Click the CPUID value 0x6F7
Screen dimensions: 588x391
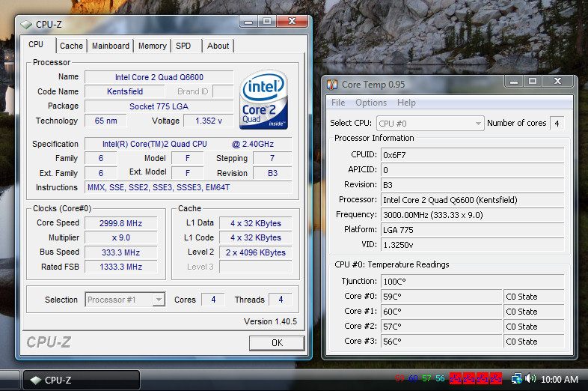click(473, 155)
